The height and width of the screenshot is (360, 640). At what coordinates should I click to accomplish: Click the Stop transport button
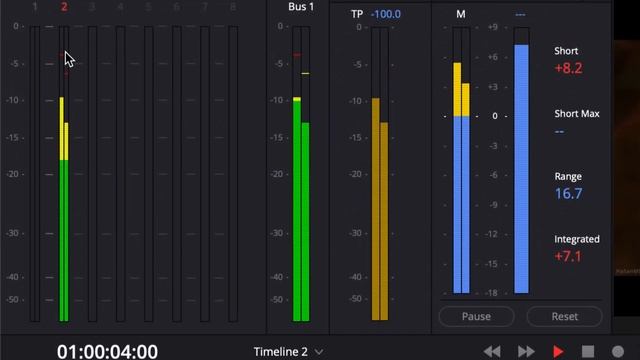click(x=588, y=351)
